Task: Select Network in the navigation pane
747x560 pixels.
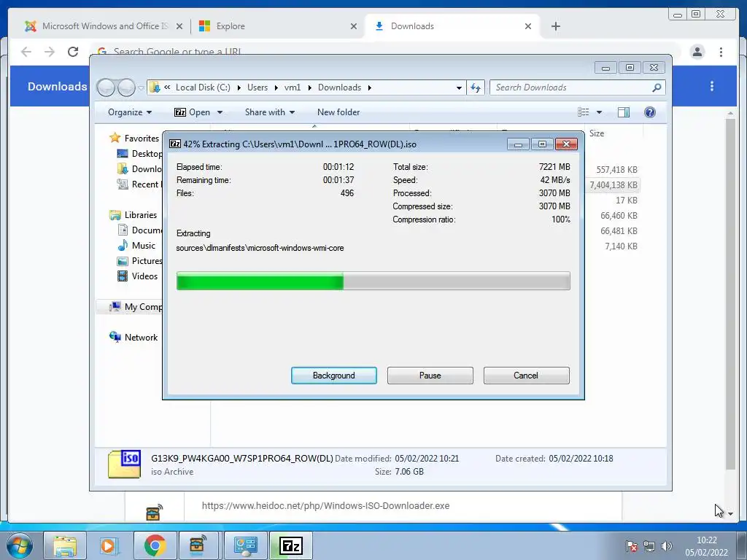Action: tap(134, 337)
